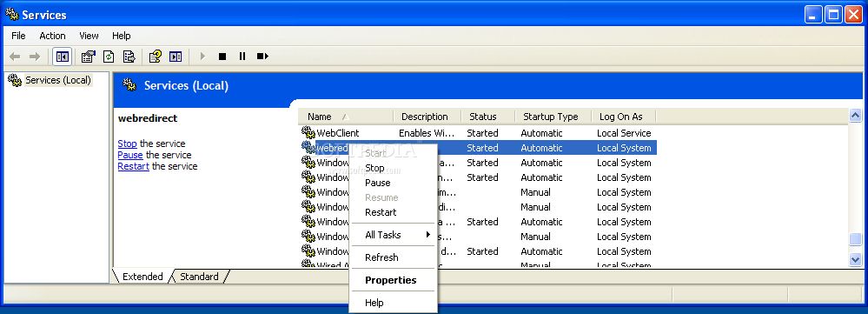Choose Properties in the context menu

[393, 280]
